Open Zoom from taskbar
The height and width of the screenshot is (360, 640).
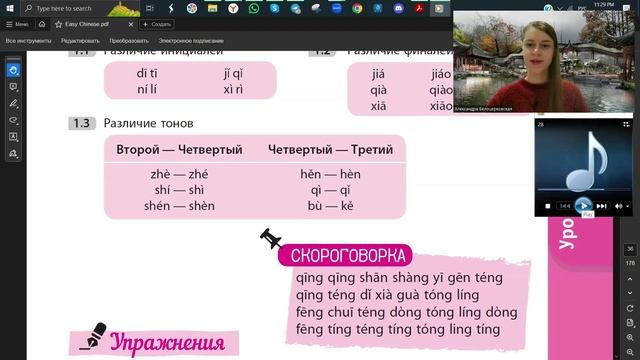click(x=336, y=8)
